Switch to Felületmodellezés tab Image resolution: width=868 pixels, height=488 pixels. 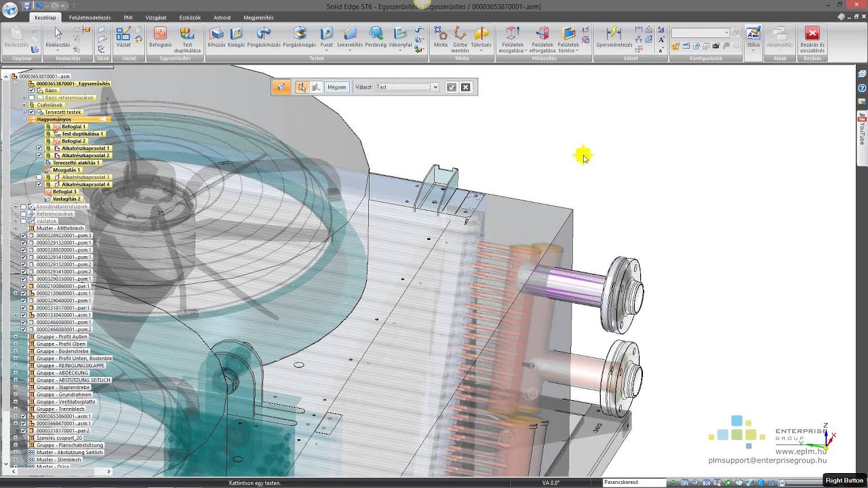coord(90,18)
